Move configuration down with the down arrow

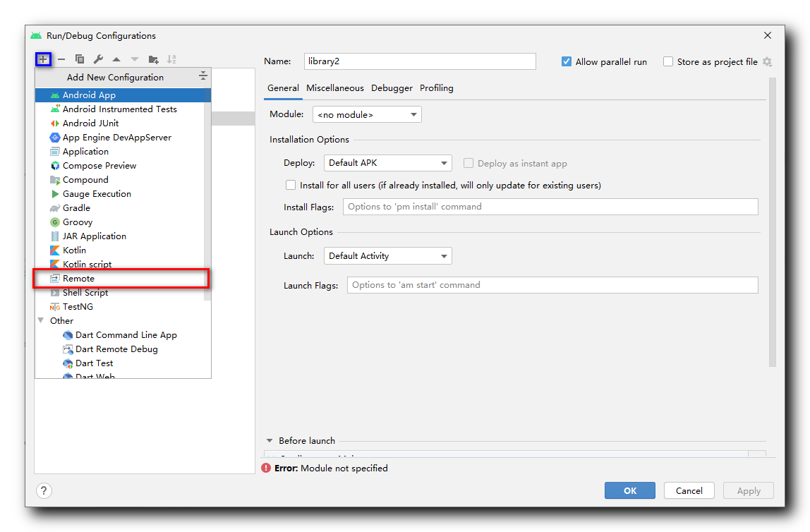click(135, 59)
